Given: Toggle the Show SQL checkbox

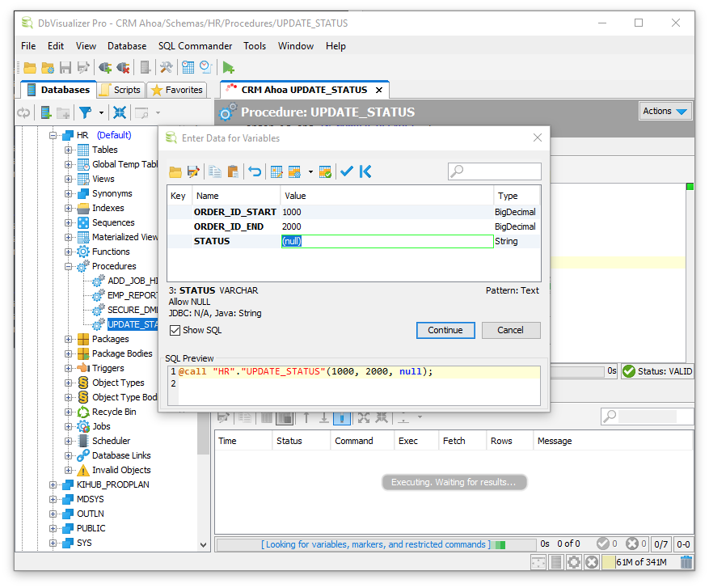Looking at the screenshot, I should pyautogui.click(x=175, y=330).
